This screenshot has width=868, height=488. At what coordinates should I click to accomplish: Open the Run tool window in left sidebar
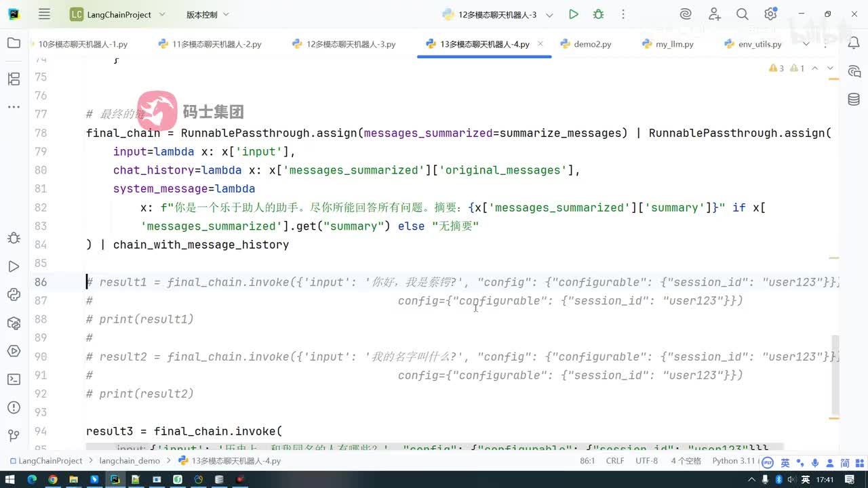pyautogui.click(x=14, y=266)
